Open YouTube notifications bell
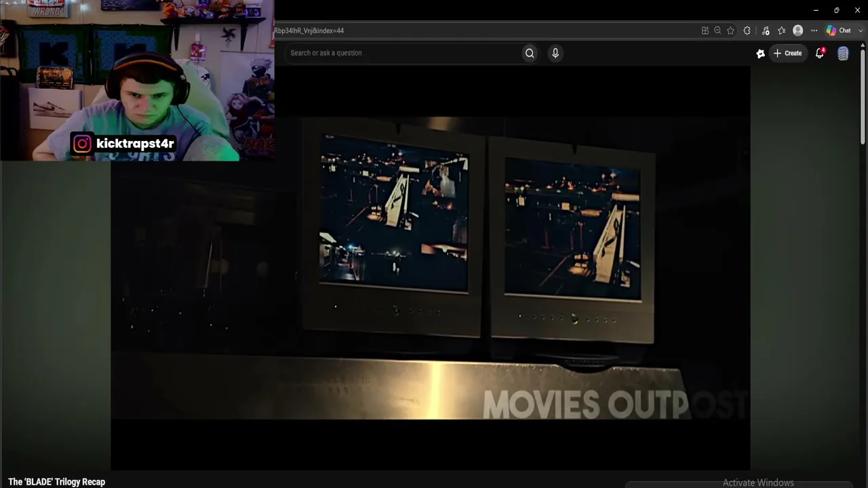 [x=820, y=53]
